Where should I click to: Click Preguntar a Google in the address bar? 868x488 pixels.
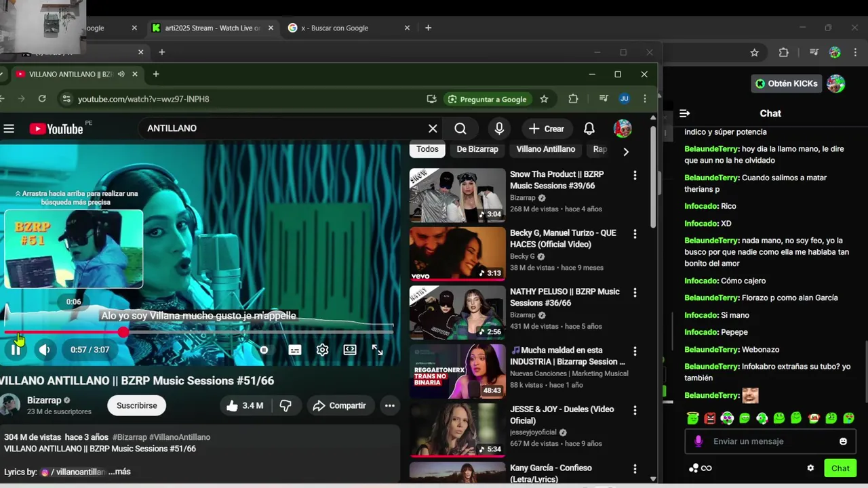point(487,99)
